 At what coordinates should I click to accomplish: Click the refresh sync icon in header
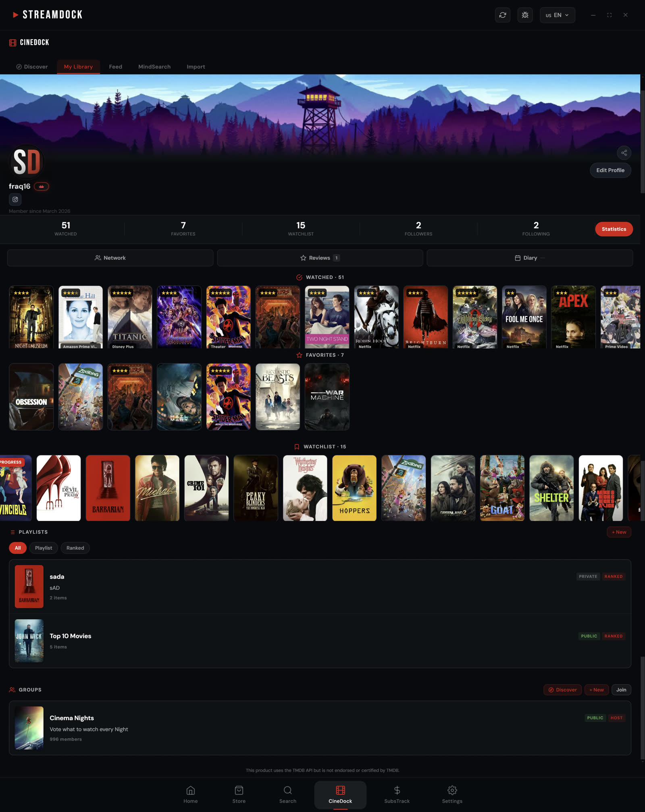click(x=503, y=15)
